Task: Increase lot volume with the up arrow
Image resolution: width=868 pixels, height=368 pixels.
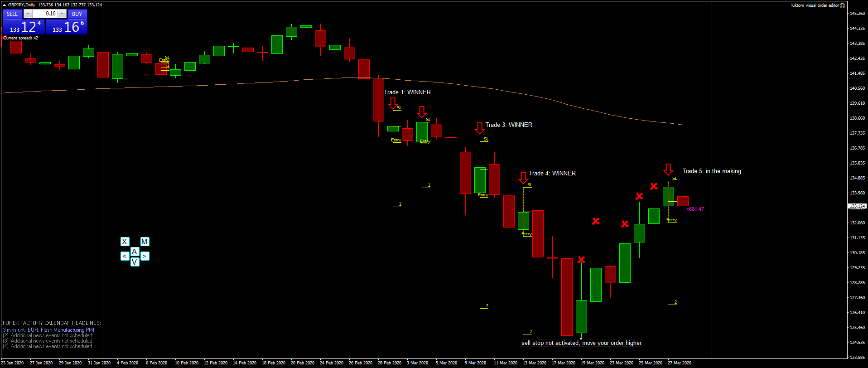Action: click(62, 14)
